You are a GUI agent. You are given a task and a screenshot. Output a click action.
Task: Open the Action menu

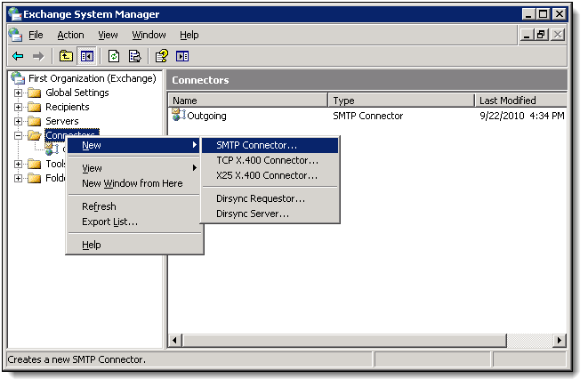70,35
